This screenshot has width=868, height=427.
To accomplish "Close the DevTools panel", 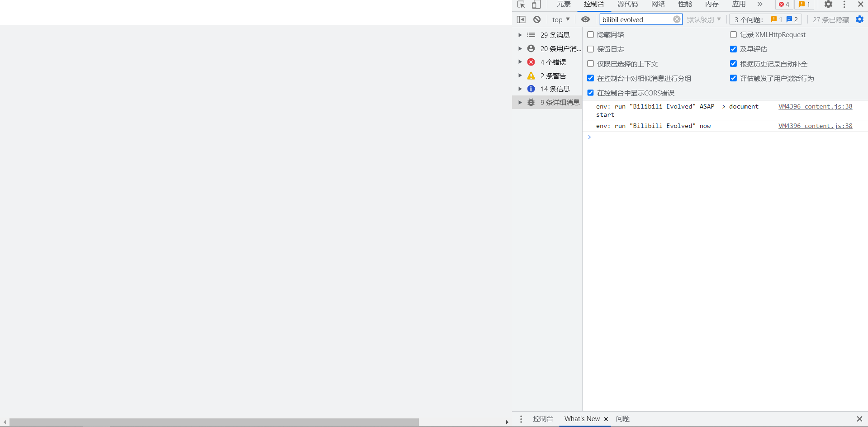I will pos(861,5).
